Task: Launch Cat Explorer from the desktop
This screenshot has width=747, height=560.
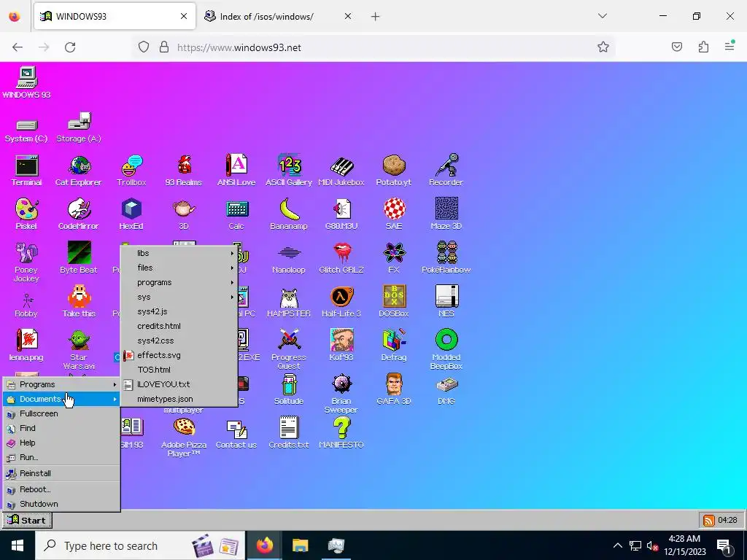Action: click(79, 170)
